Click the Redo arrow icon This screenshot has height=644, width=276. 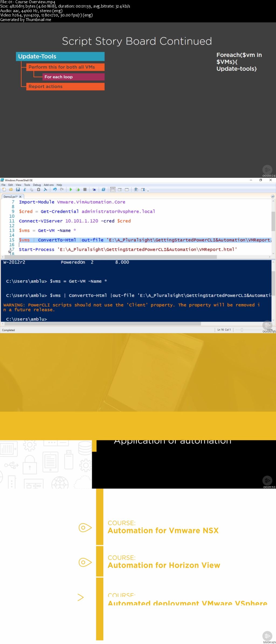coord(62,189)
